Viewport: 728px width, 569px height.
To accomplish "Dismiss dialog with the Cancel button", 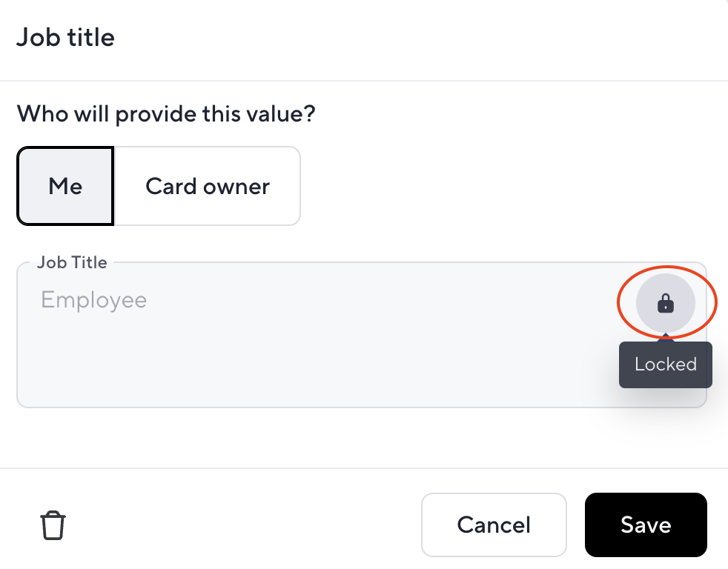I will [x=494, y=525].
